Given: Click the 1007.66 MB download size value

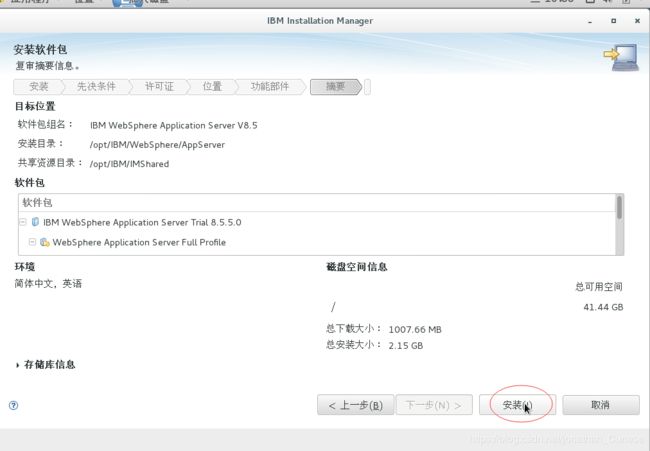Looking at the screenshot, I should 415,330.
